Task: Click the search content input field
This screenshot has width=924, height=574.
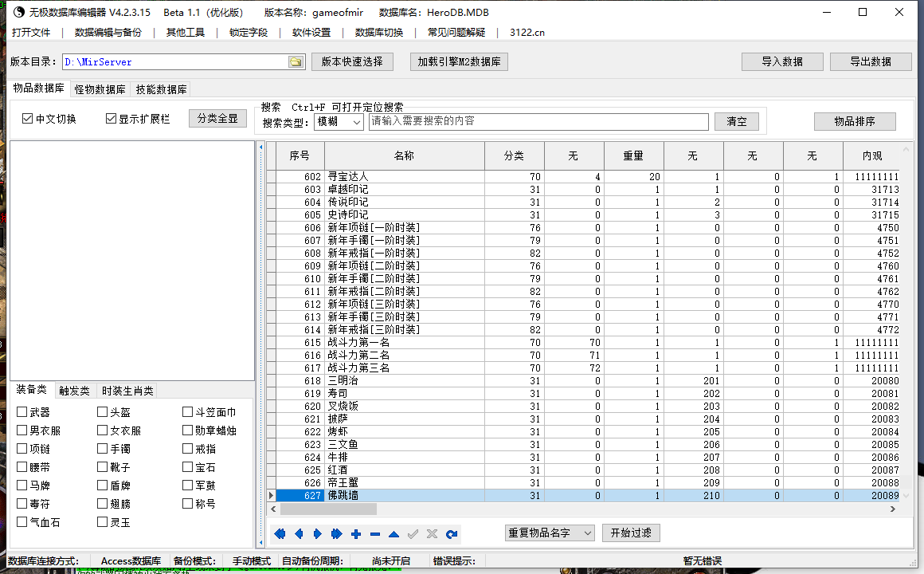Action: click(538, 121)
